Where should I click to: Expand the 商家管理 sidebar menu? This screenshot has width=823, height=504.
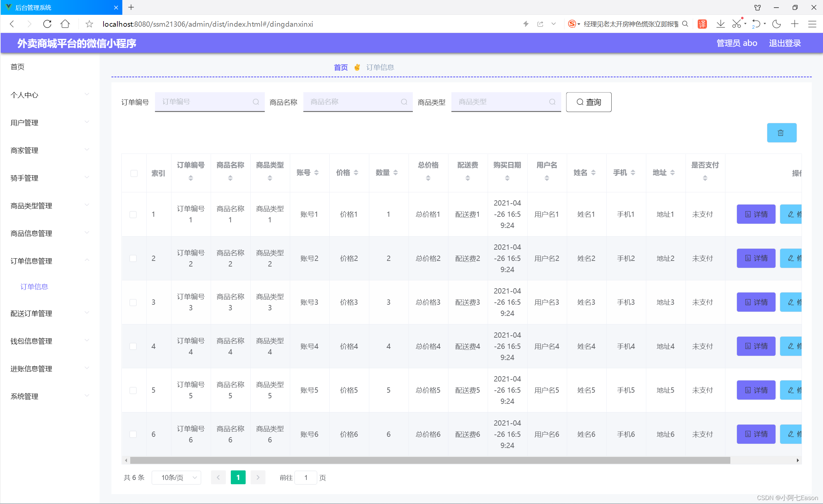coord(50,150)
